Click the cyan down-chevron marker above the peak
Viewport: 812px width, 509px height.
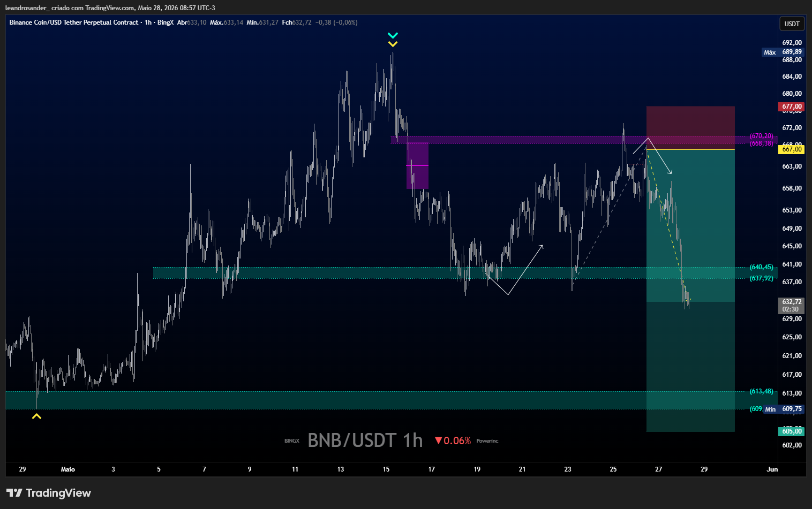(x=393, y=36)
